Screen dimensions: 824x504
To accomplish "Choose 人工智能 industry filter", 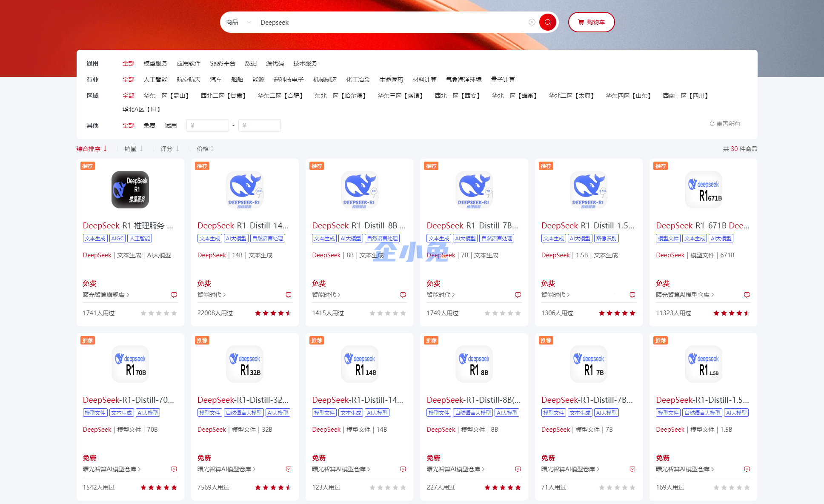I will coord(155,80).
